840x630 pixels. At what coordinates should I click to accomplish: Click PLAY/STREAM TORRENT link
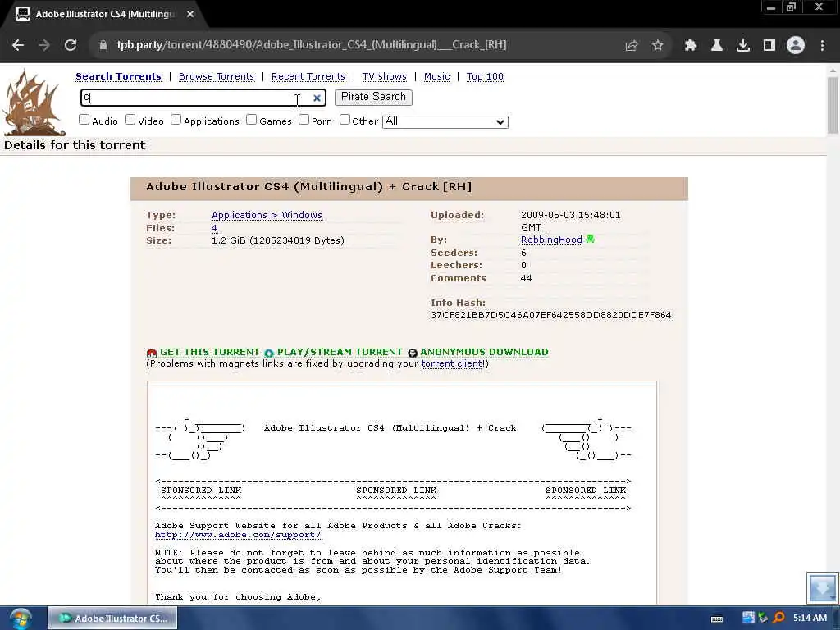coord(340,352)
